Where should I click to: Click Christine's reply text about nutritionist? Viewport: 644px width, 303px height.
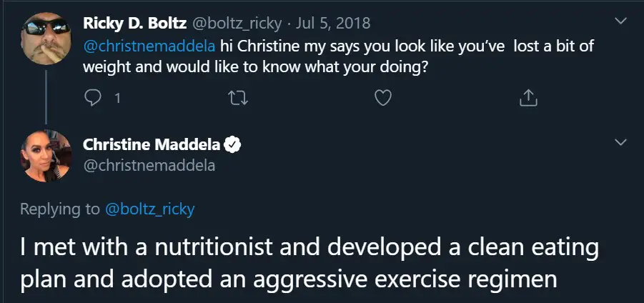click(309, 263)
